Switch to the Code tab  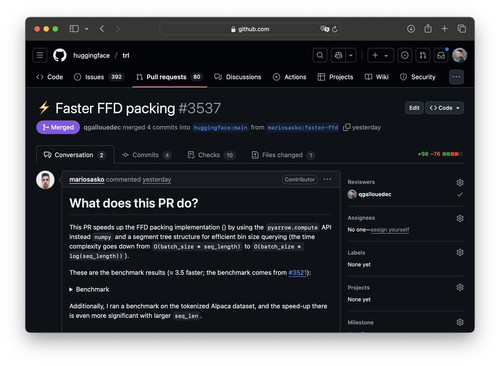point(49,77)
